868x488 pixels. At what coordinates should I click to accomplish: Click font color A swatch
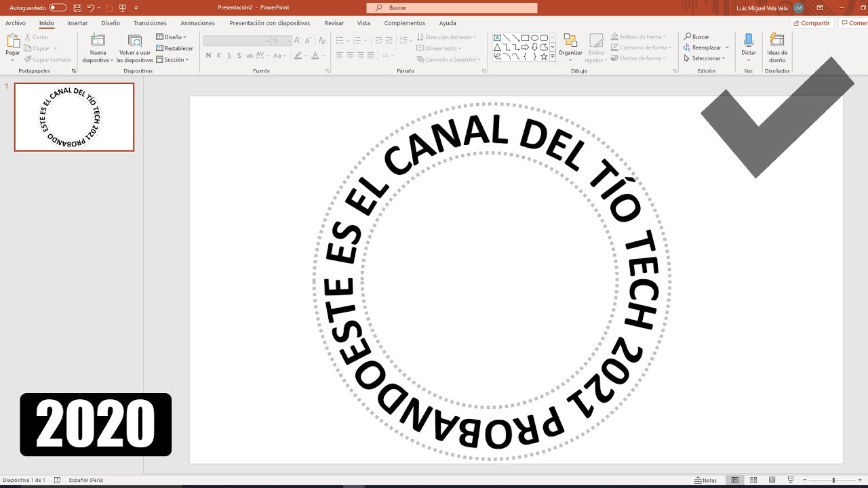[315, 56]
